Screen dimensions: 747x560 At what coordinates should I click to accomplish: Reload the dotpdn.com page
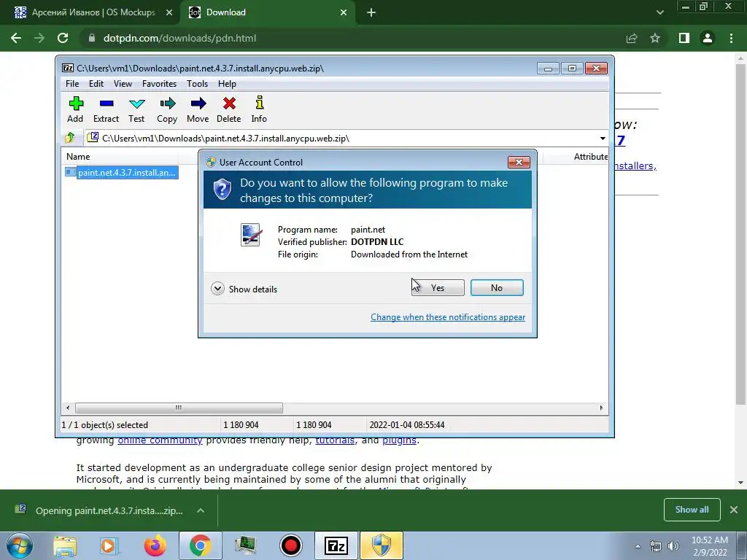click(63, 38)
